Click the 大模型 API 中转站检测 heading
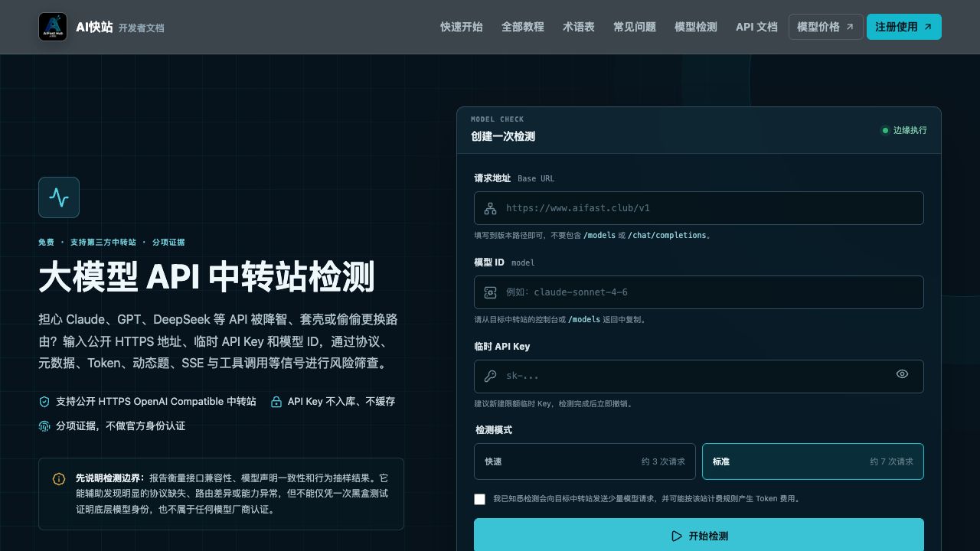 click(207, 276)
